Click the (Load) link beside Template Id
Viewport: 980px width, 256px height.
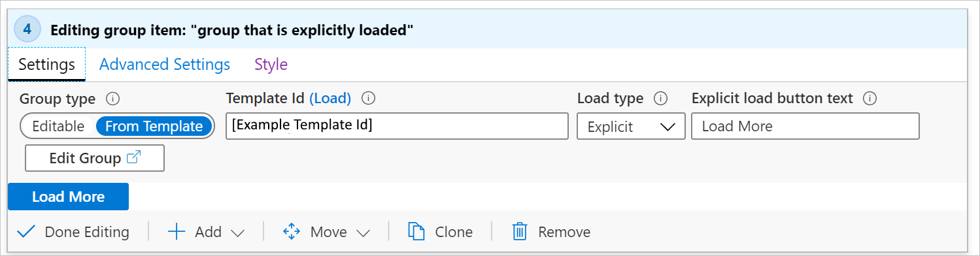(330, 99)
